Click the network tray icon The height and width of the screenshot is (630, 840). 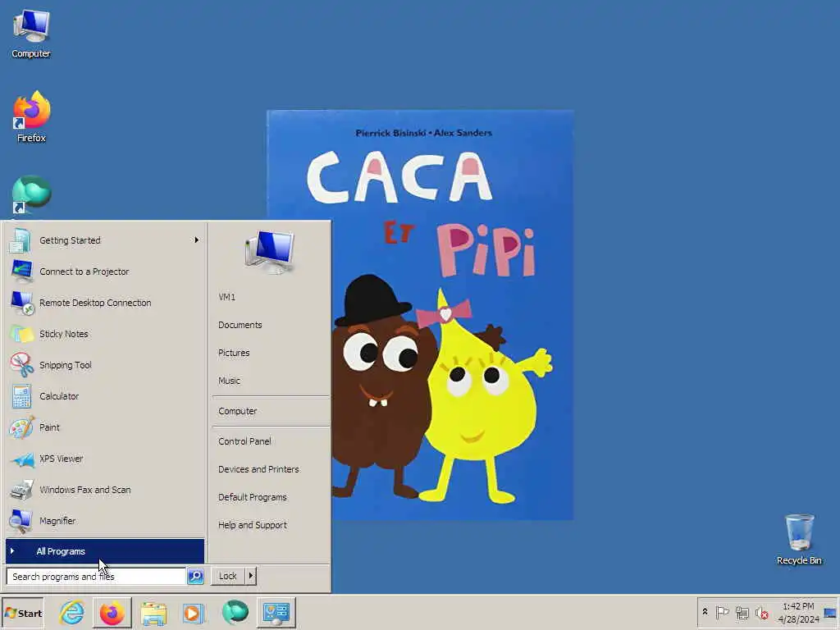coord(742,613)
